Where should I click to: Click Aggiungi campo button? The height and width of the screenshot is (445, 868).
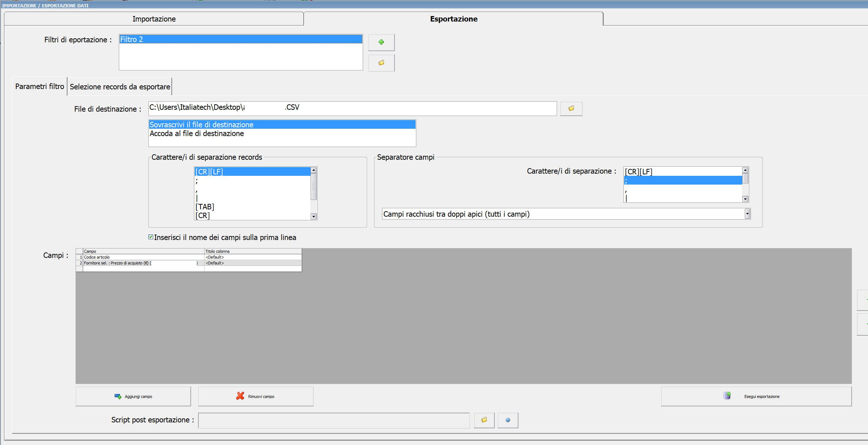pyautogui.click(x=133, y=396)
